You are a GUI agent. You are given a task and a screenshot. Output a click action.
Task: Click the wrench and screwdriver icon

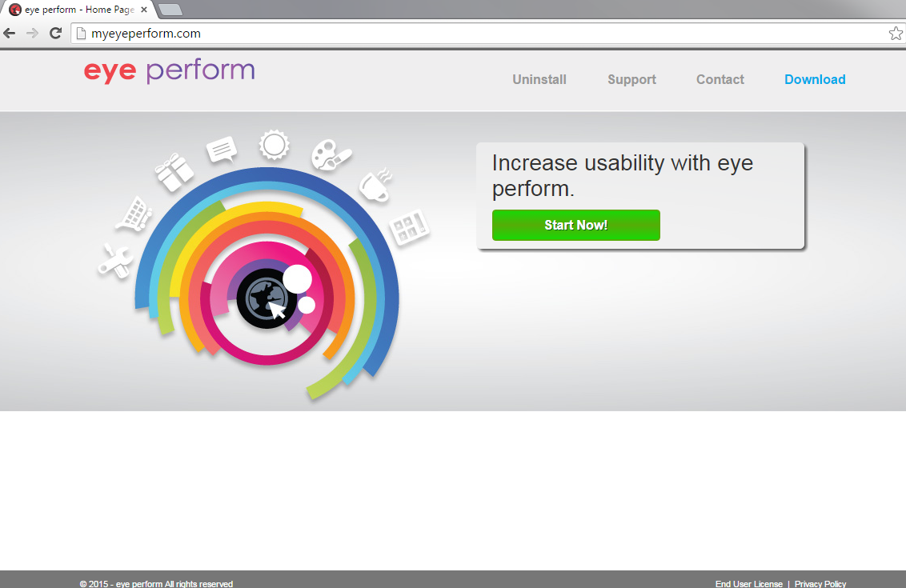tap(114, 261)
